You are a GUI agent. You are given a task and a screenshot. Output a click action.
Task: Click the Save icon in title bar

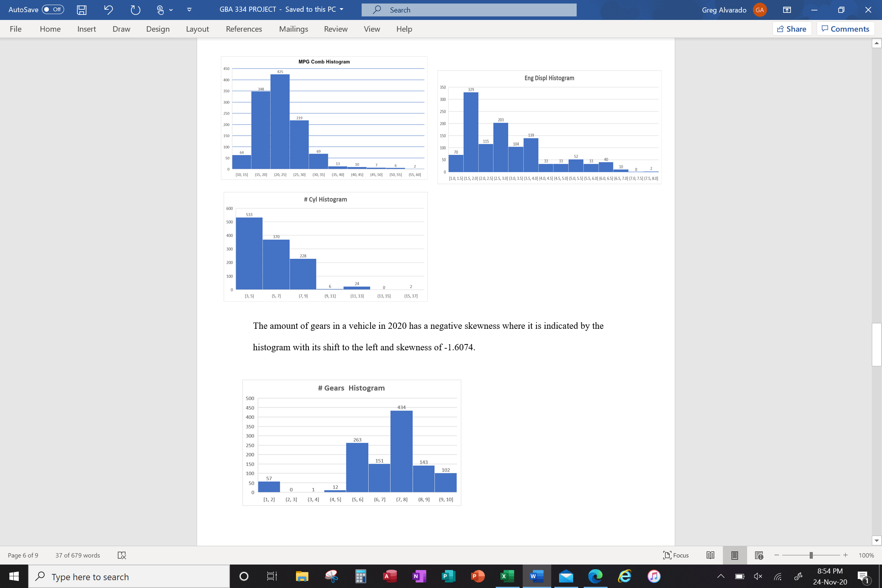pyautogui.click(x=81, y=10)
